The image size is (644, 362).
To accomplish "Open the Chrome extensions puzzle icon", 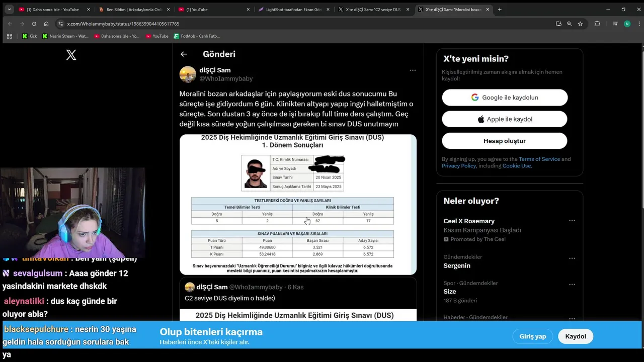I will tap(597, 24).
